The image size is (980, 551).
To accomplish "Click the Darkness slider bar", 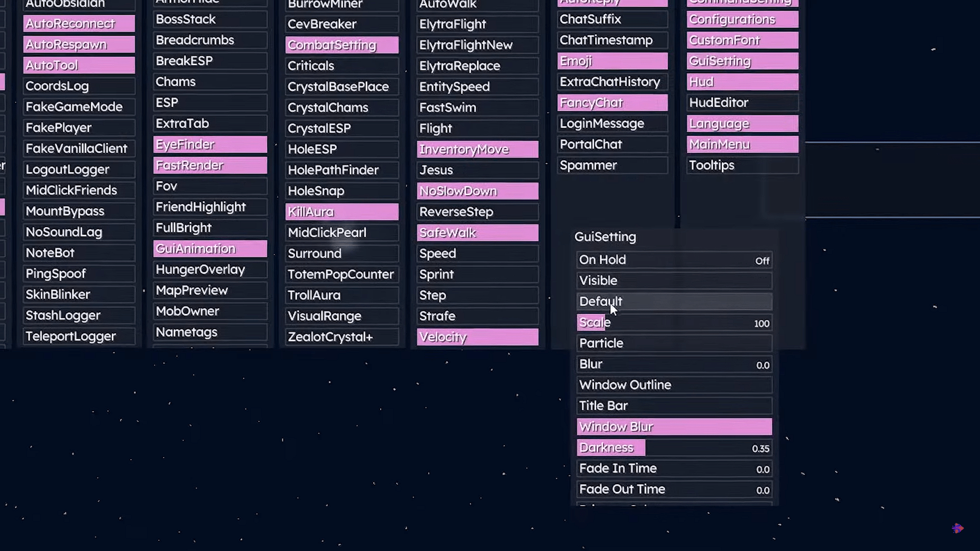I will pos(674,448).
